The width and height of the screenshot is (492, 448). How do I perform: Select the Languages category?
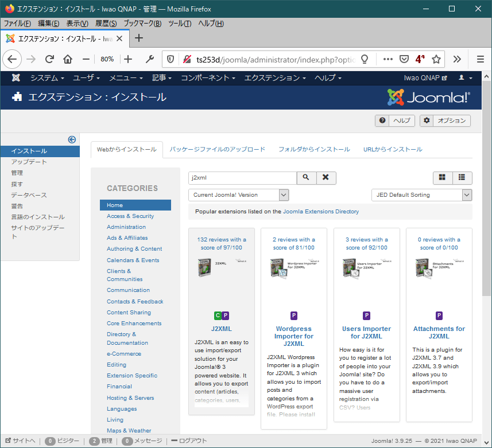(122, 409)
